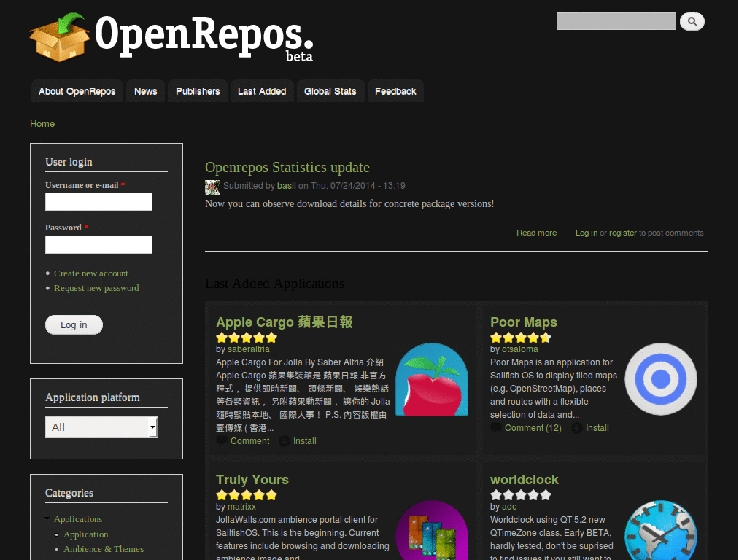Click the Home breadcrumb link
Image resolution: width=747 pixels, height=560 pixels.
click(x=42, y=124)
